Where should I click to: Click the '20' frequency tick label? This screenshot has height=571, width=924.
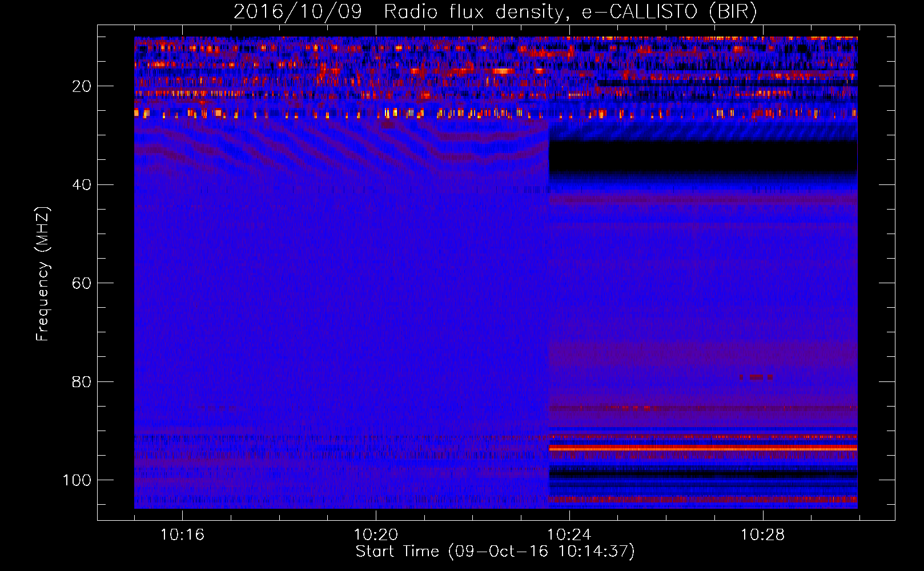point(82,86)
